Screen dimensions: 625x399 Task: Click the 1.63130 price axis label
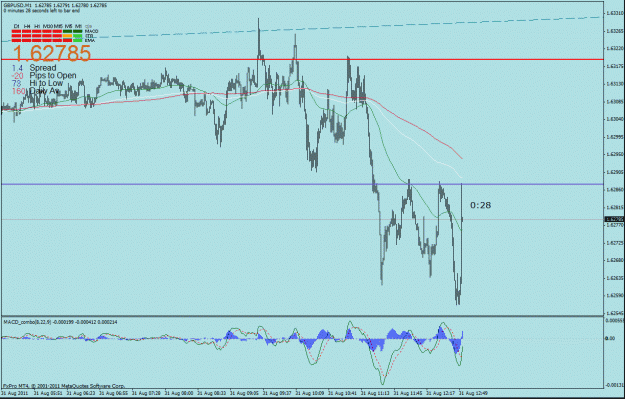point(615,84)
